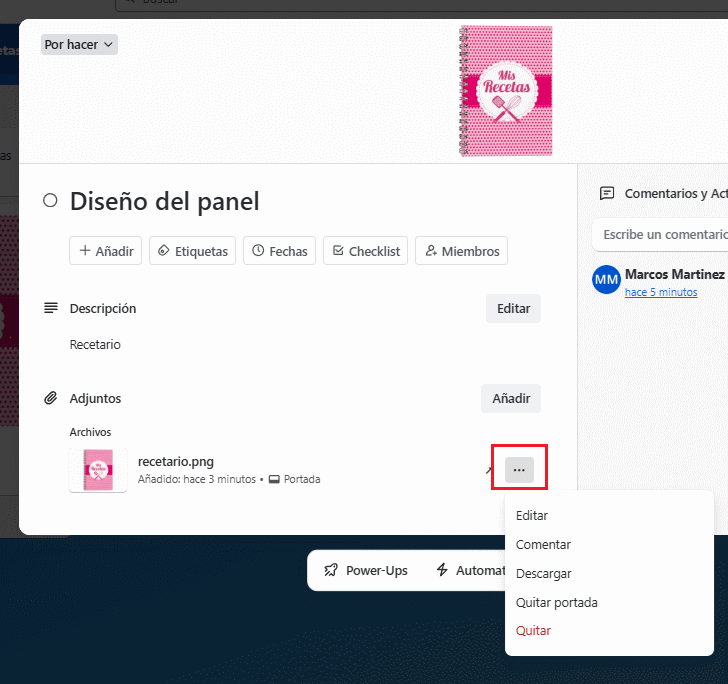Screen dimensions: 728x684
Task: Click the Escribe un comentario field
Action: 660,234
